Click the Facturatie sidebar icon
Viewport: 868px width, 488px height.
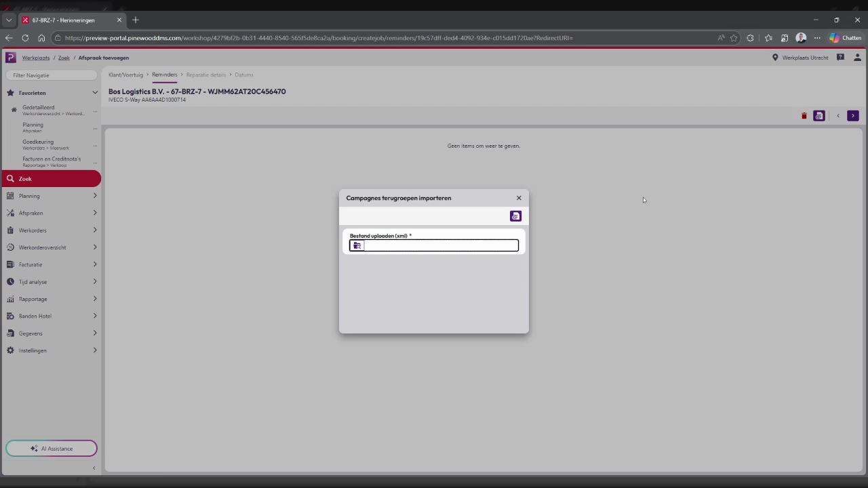point(10,264)
